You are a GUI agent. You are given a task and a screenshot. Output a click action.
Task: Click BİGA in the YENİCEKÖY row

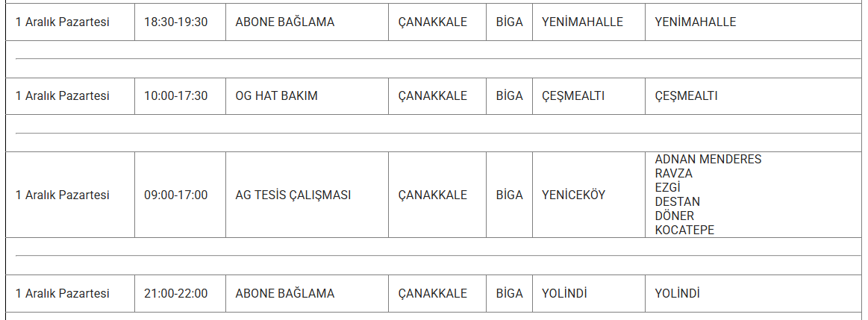(509, 195)
